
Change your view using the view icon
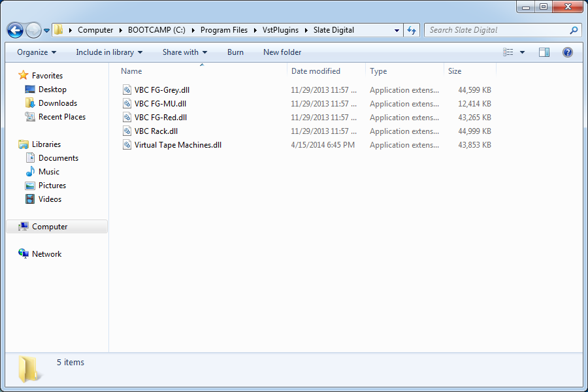click(508, 52)
